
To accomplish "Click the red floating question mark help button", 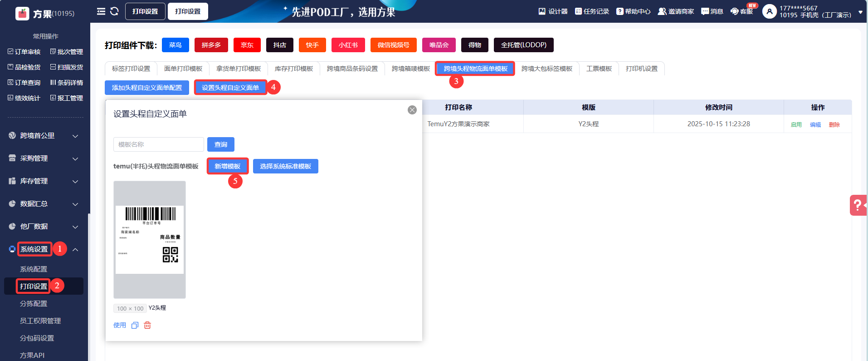I will [858, 205].
